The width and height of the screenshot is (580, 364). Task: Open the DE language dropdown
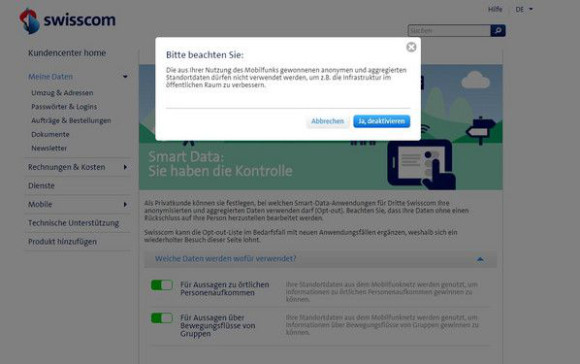[524, 9]
